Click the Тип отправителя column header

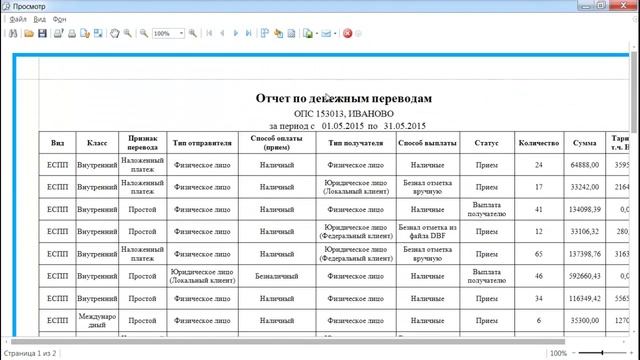click(202, 143)
